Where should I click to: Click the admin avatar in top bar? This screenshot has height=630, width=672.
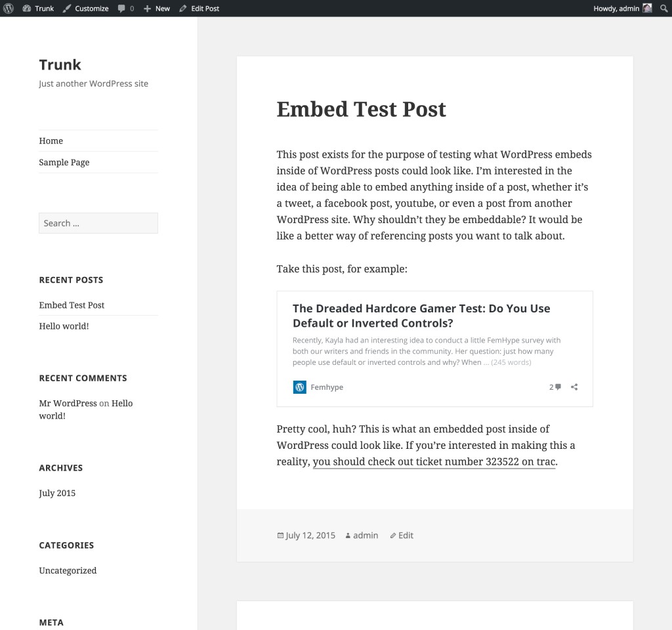(647, 9)
